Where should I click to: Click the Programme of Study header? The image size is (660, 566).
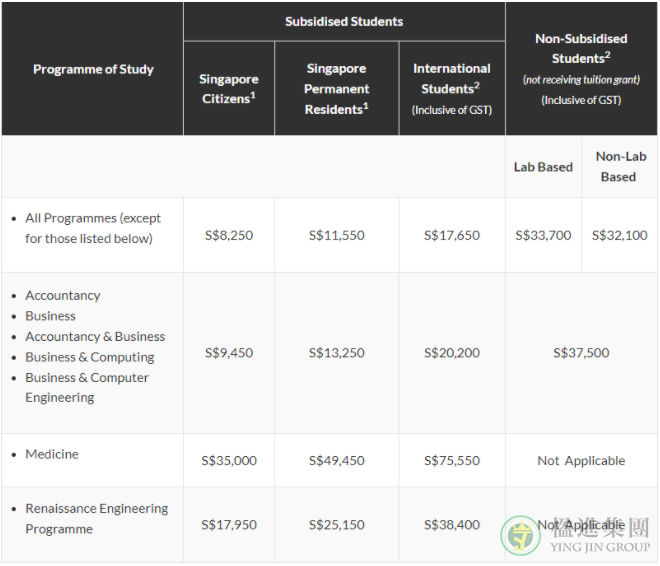tap(93, 69)
